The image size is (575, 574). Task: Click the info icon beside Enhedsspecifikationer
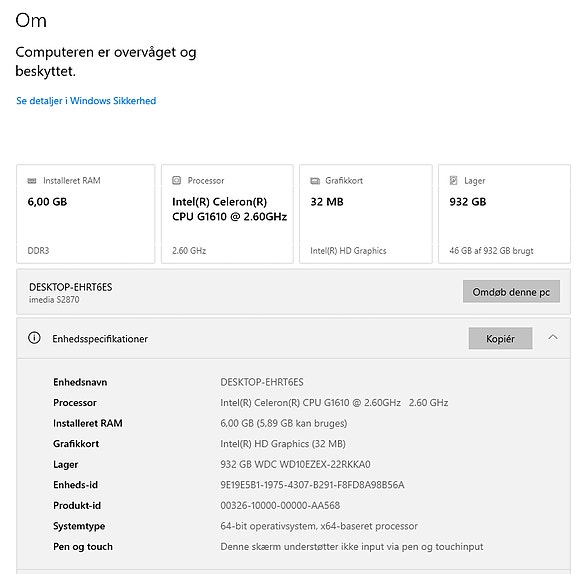click(x=34, y=338)
